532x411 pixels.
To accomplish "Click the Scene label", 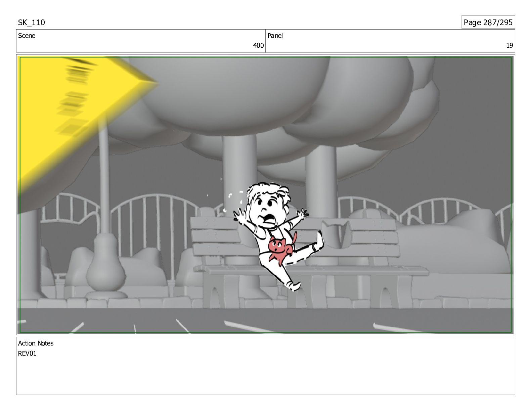I will tap(27, 36).
